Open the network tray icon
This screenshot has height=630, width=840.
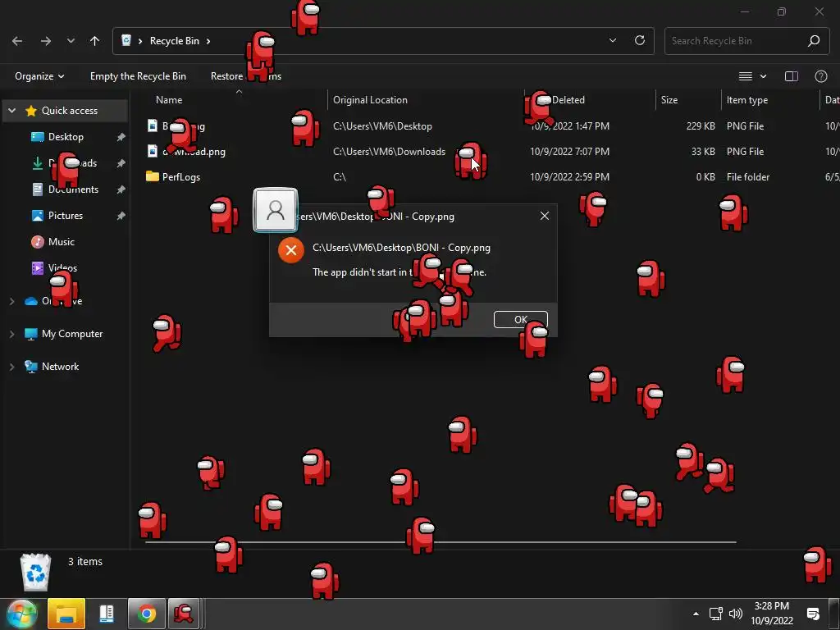click(715, 614)
